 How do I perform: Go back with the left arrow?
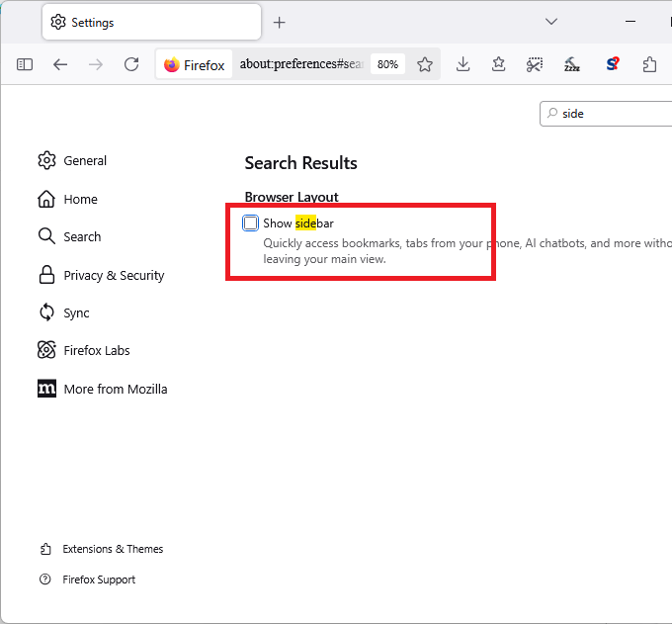click(x=60, y=64)
